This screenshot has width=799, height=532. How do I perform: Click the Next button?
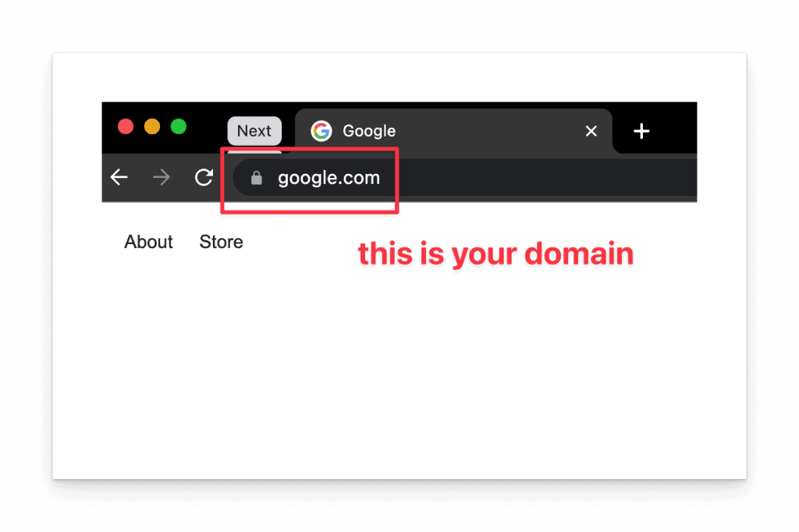click(x=254, y=131)
